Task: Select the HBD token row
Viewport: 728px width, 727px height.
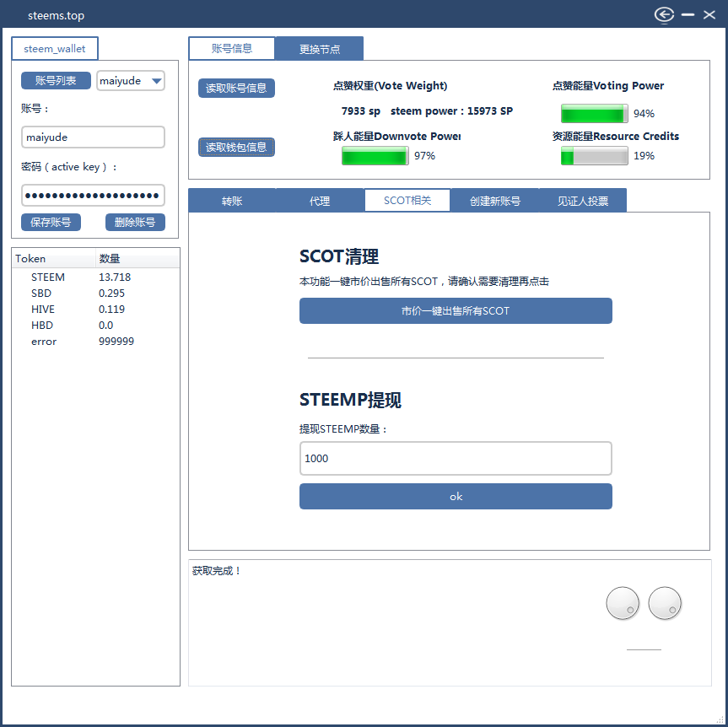Action: [x=95, y=326]
